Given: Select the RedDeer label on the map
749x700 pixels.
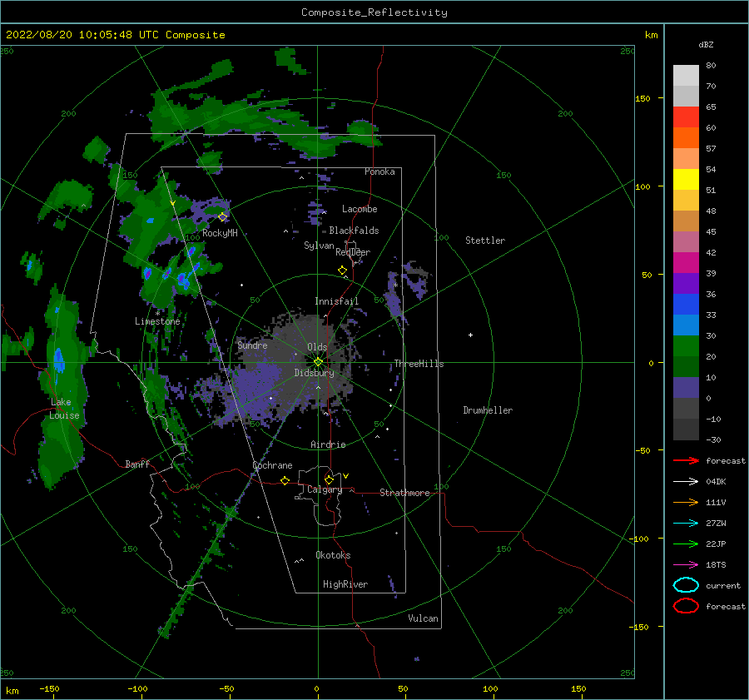Looking at the screenshot, I should 353,252.
